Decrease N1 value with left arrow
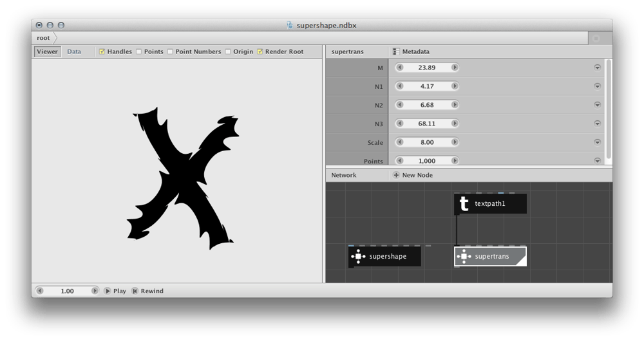This screenshot has width=644, height=341. 400,86
